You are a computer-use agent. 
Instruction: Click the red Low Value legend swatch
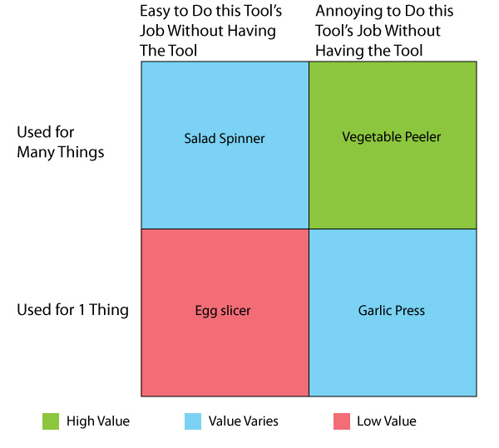tap(342, 421)
